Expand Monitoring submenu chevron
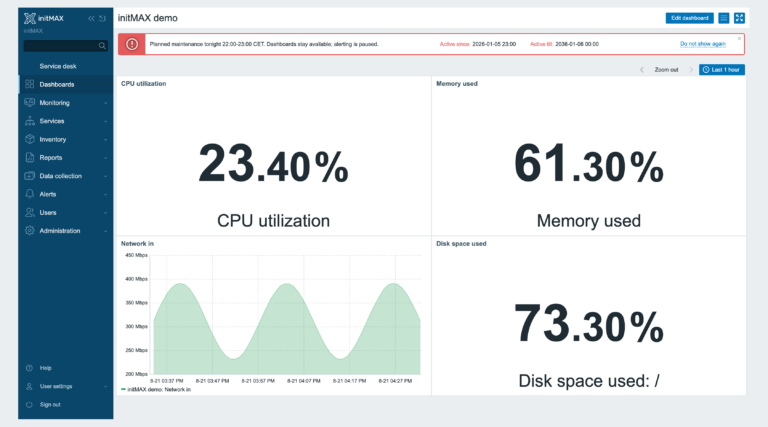 coord(105,103)
